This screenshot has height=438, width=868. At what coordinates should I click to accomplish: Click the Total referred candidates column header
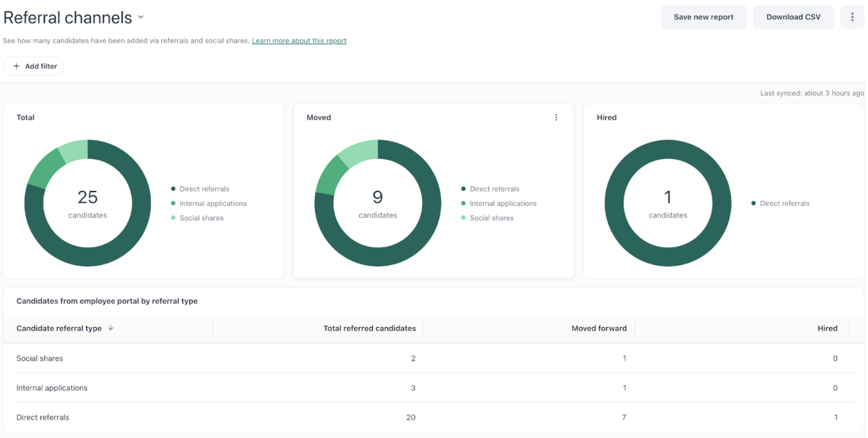[x=369, y=328]
